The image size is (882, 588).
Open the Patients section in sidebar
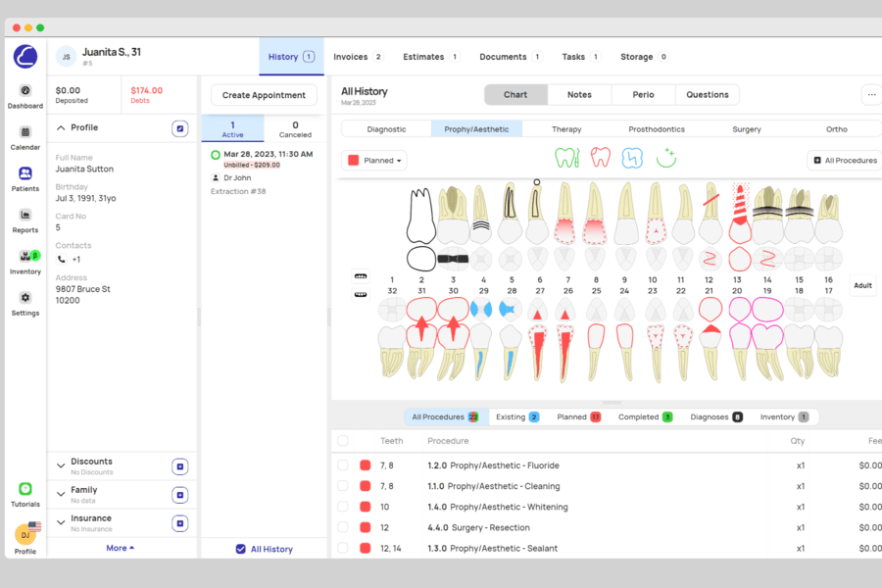[x=24, y=174]
